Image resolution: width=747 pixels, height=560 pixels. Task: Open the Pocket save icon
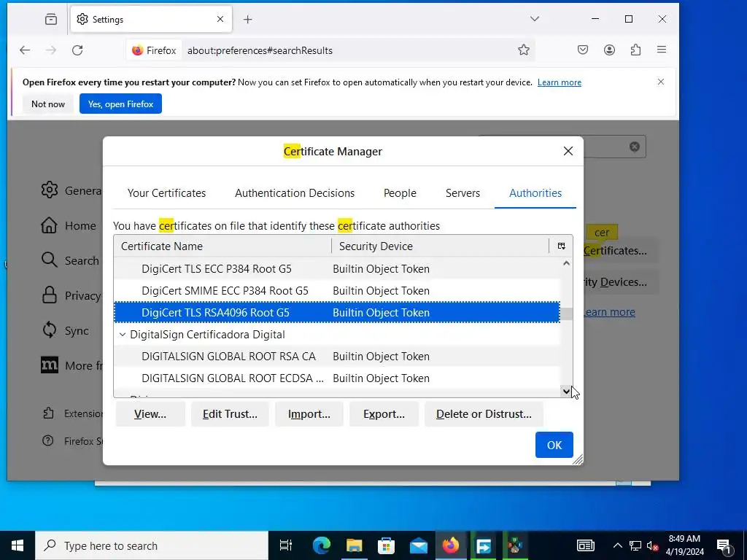pos(583,50)
